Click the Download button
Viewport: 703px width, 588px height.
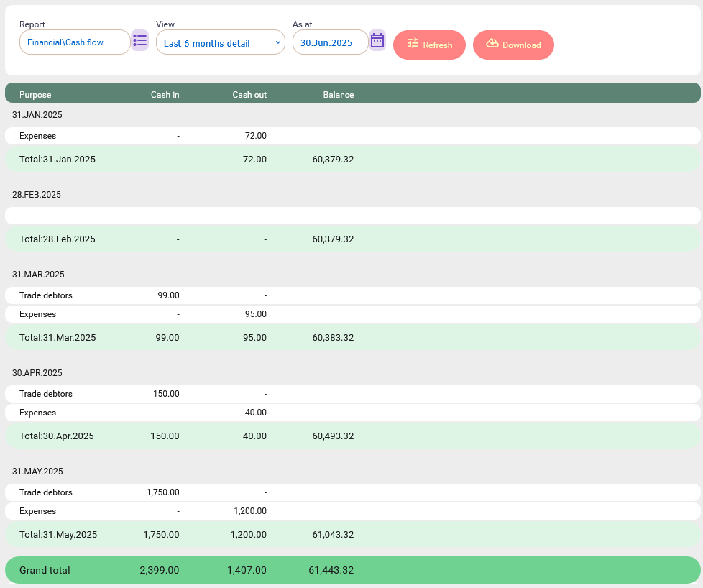(513, 45)
